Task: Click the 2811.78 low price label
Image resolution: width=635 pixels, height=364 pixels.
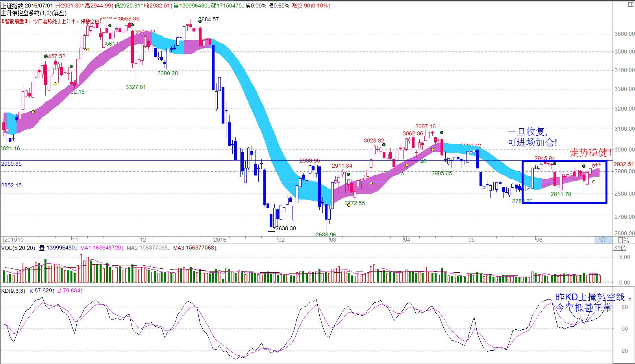Action: (561, 194)
